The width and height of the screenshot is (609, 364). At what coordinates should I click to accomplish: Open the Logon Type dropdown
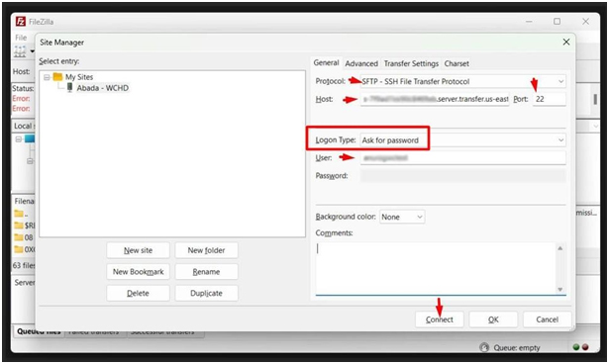coord(463,140)
